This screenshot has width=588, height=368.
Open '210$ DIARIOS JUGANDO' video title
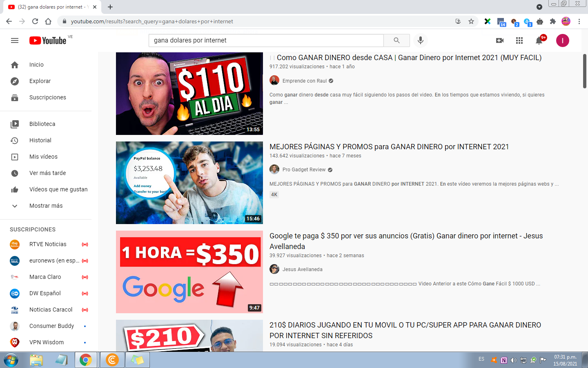tap(405, 330)
